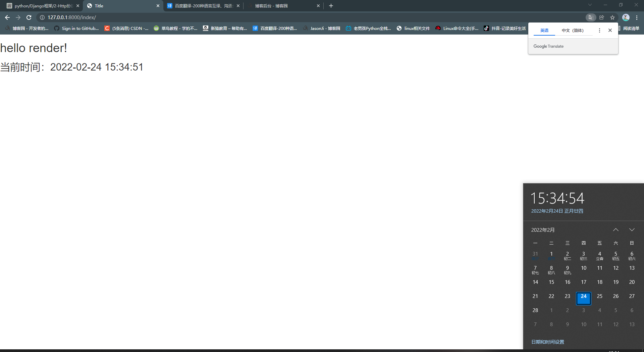The width and height of the screenshot is (644, 352).
Task: Close the python/Django框架 tab
Action: click(x=78, y=6)
